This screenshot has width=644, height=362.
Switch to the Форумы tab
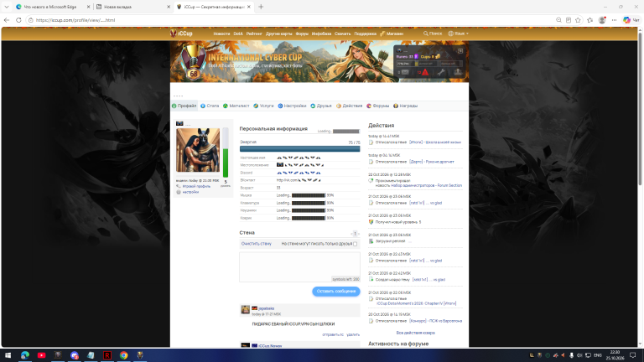[x=378, y=106]
